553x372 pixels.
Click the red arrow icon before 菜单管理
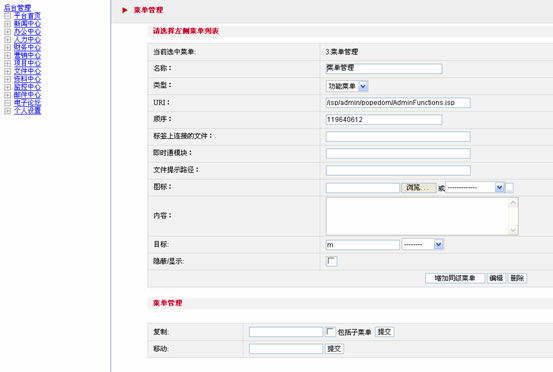tap(124, 10)
